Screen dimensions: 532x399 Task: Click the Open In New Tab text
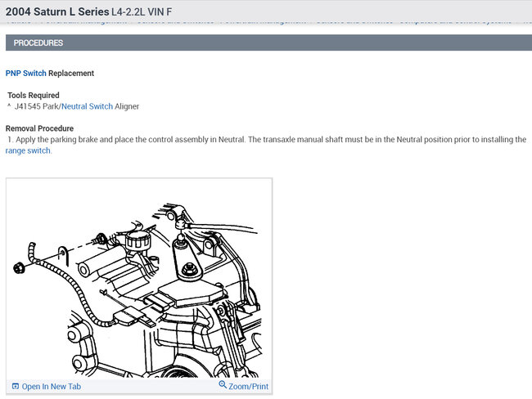point(52,387)
